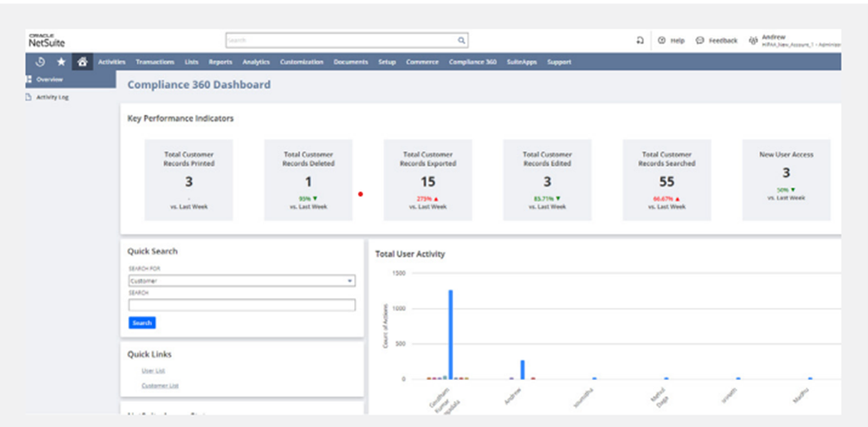Go to the Home dashboard icon

click(x=83, y=62)
